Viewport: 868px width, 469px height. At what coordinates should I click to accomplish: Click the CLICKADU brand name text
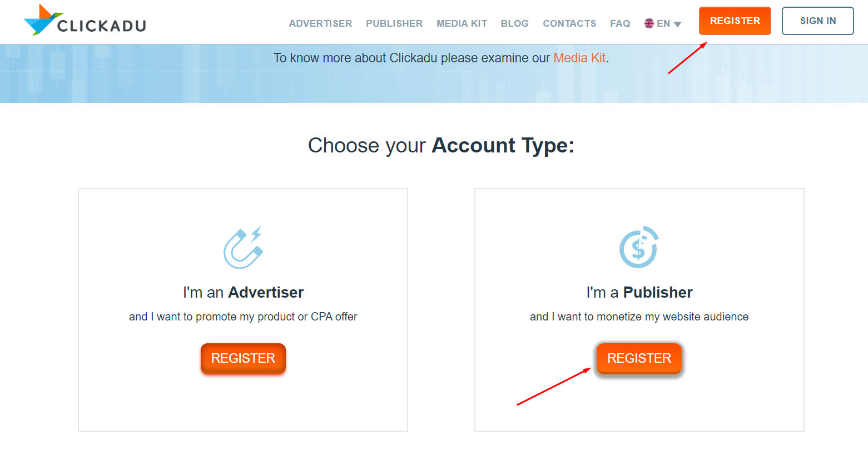(x=102, y=26)
